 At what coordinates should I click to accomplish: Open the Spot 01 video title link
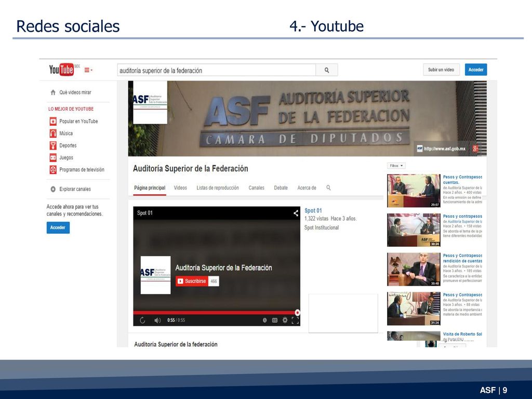[x=313, y=211]
